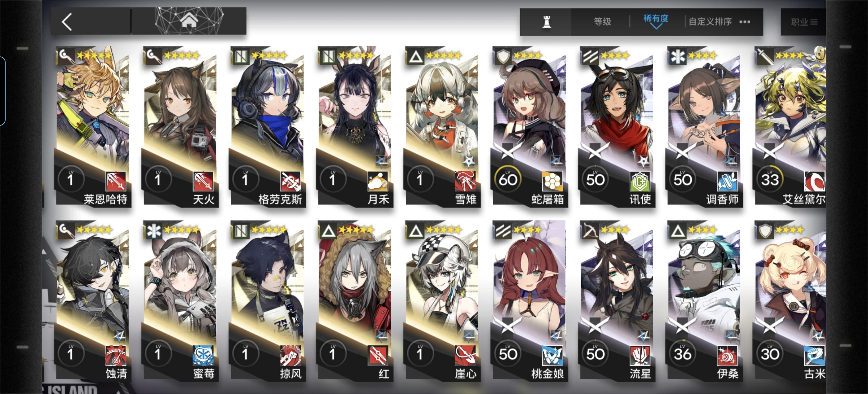Viewport: 868px width, 394px height.
Task: Sort operators by 稀有度
Action: tap(656, 19)
